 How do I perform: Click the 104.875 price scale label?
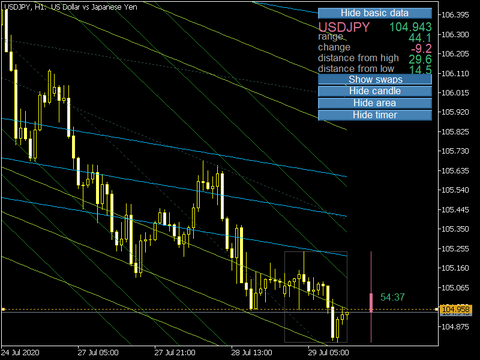pyautogui.click(x=455, y=327)
